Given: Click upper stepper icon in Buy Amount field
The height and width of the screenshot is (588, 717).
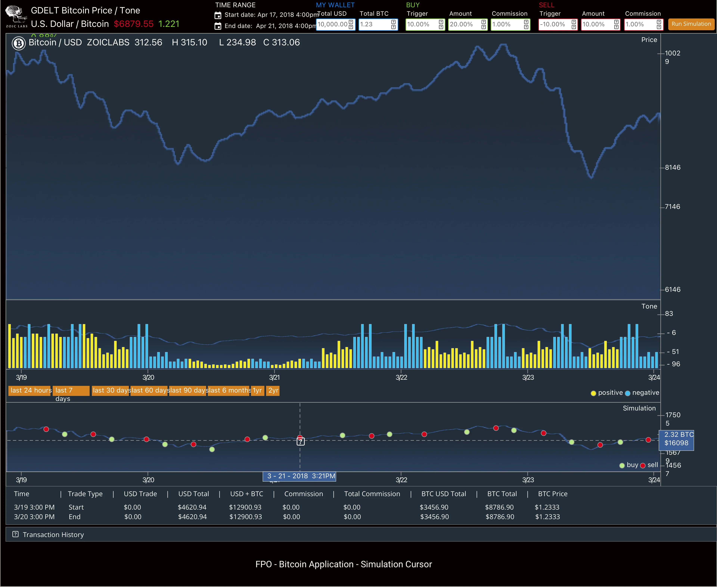Looking at the screenshot, I should pyautogui.click(x=484, y=22).
